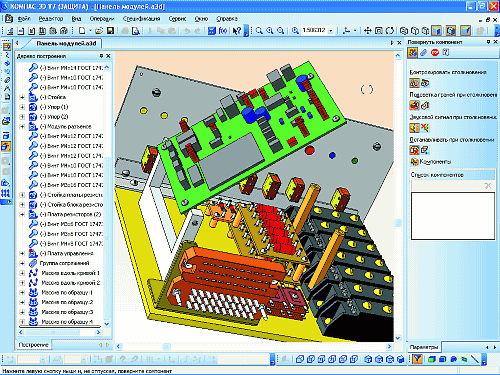The width and height of the screenshot is (500, 375).
Task: Click the red Stop icon in Rotate component panel
Action: [435, 53]
